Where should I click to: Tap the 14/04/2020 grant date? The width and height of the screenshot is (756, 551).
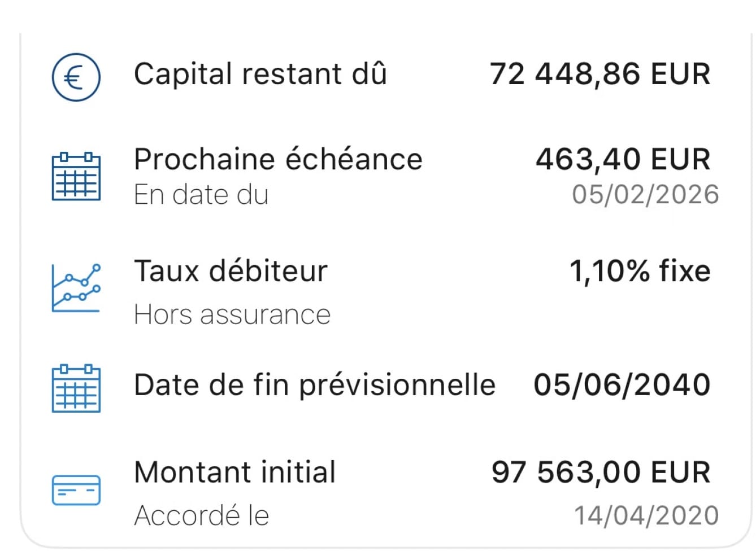click(x=646, y=515)
